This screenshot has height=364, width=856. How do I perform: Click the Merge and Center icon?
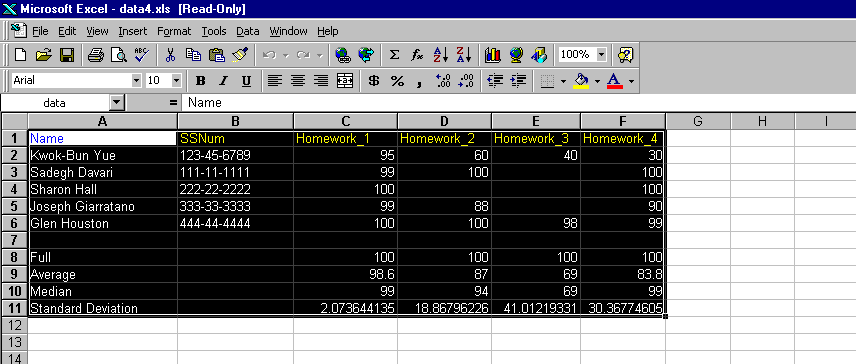point(345,81)
